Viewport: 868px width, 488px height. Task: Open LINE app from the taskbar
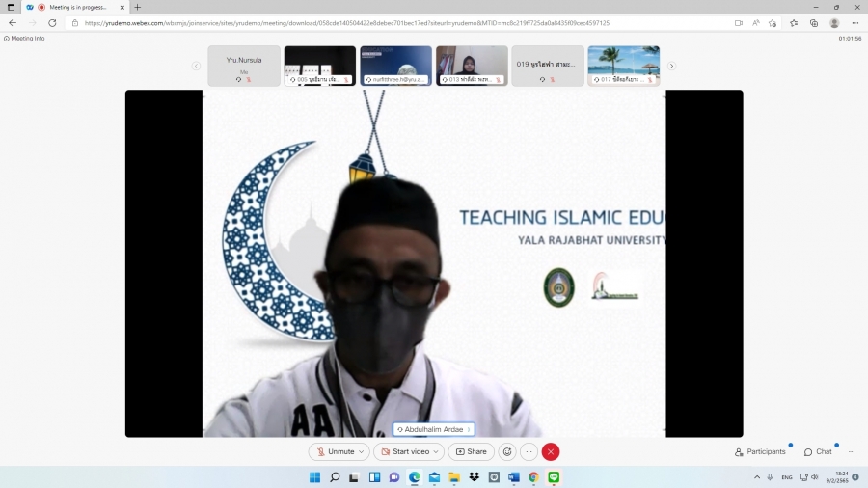[x=554, y=477]
